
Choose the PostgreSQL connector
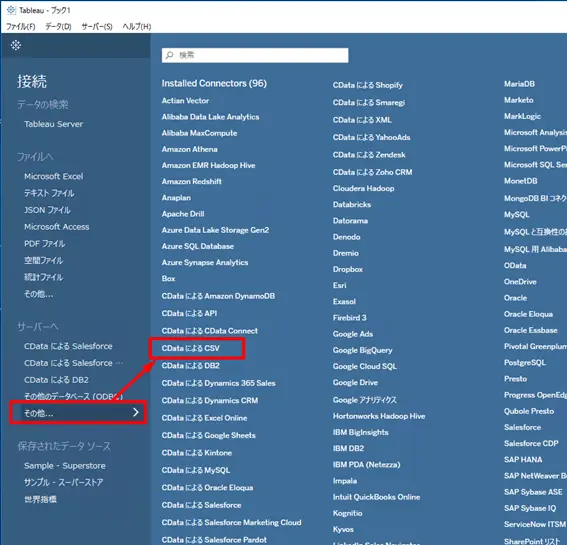click(525, 362)
